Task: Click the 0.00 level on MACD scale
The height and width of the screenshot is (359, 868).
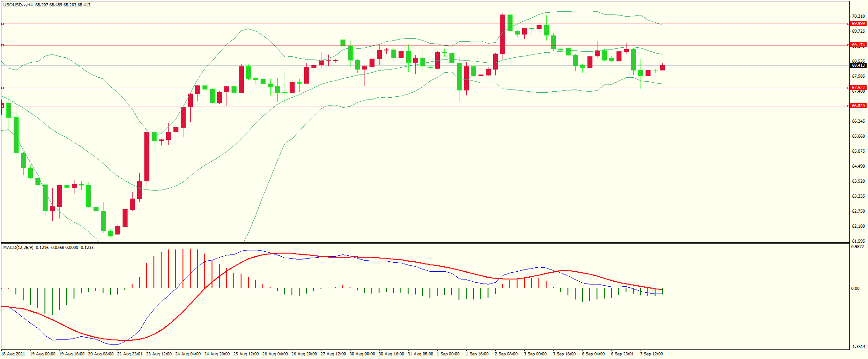Action: point(855,289)
